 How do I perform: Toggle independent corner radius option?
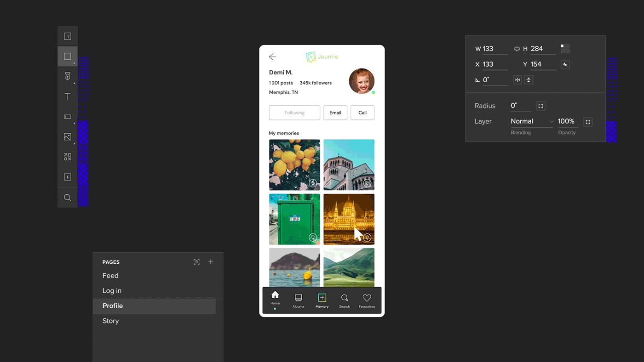click(x=540, y=106)
